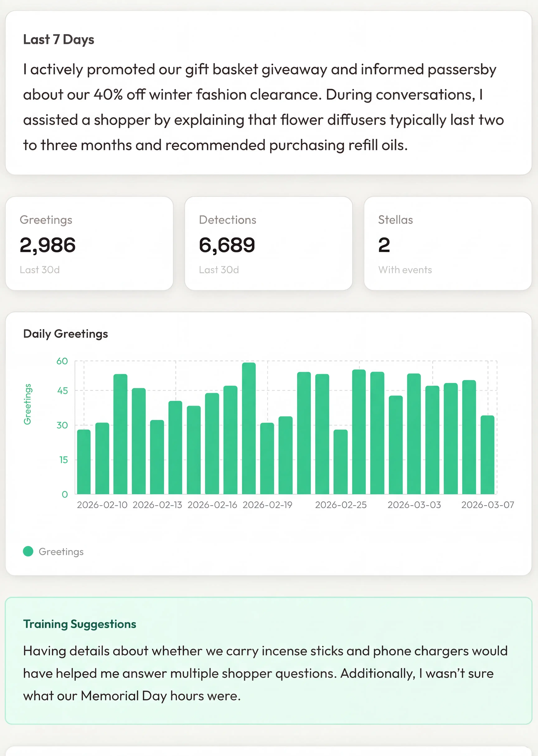
Task: Toggle the Greetings legend label
Action: pos(61,551)
